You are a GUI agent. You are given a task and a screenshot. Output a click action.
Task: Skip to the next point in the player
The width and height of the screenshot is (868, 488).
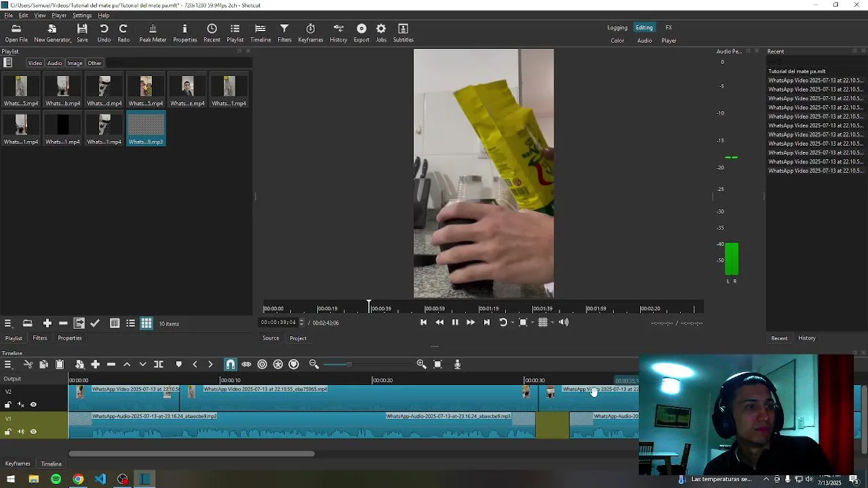[486, 323]
